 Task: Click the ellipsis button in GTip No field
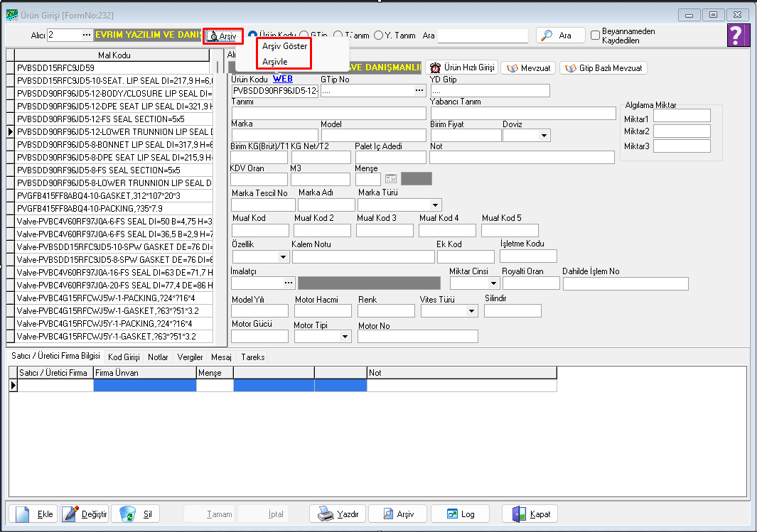[419, 90]
